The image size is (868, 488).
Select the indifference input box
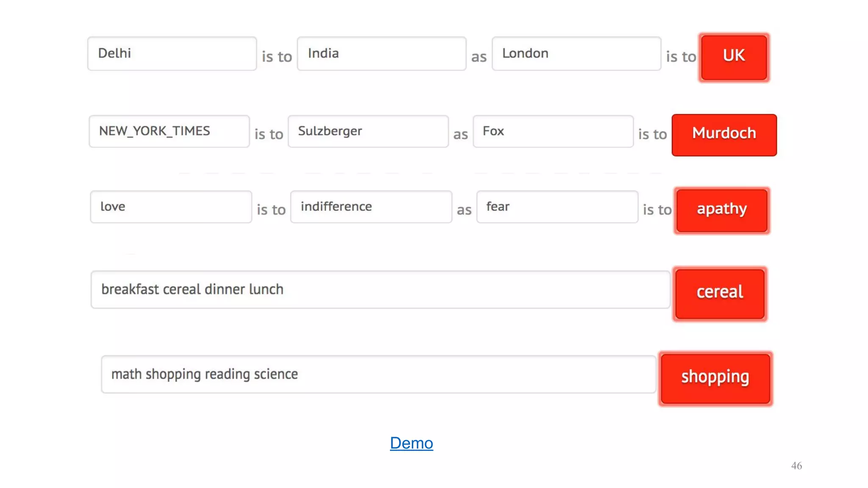point(371,207)
